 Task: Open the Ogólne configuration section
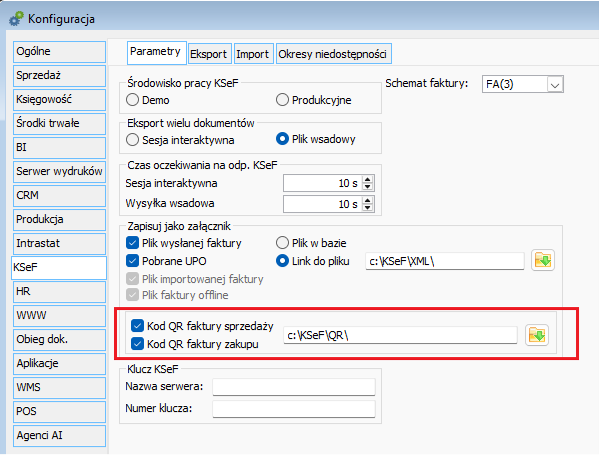coord(59,52)
